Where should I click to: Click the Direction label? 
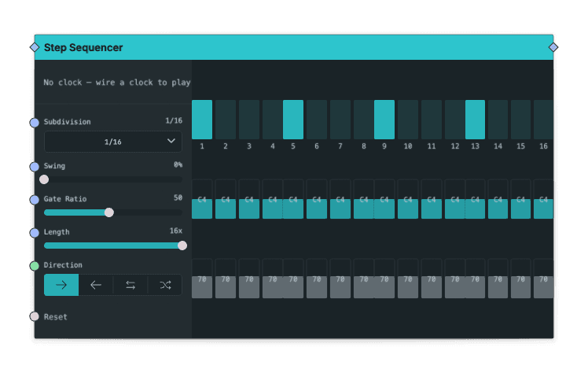[x=63, y=265]
